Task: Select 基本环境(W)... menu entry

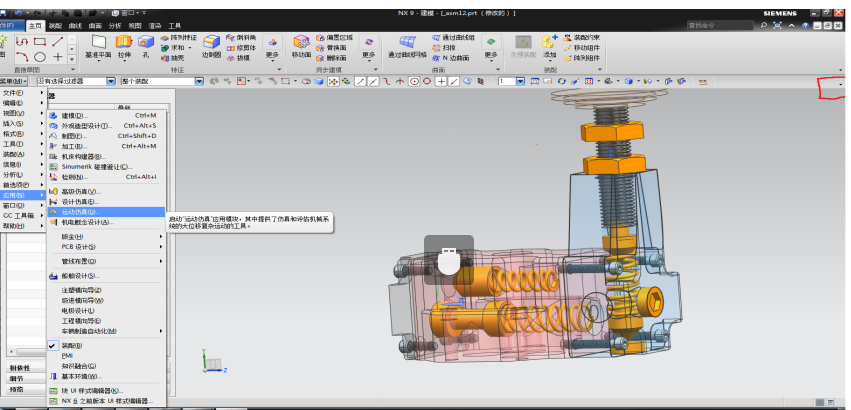Action: coord(106,376)
